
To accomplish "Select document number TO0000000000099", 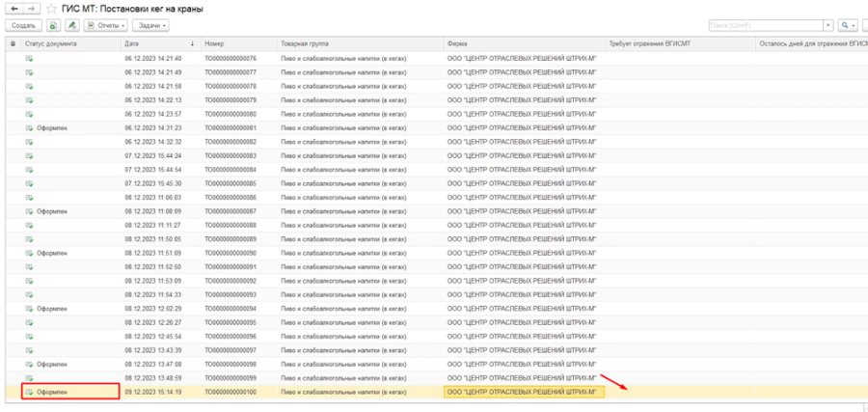I will 231,377.
